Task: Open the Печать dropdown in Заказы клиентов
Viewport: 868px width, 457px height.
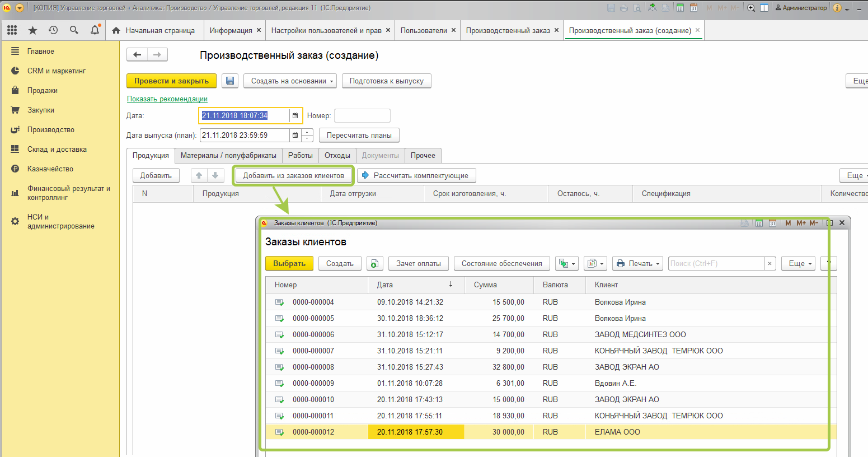Action: (638, 264)
